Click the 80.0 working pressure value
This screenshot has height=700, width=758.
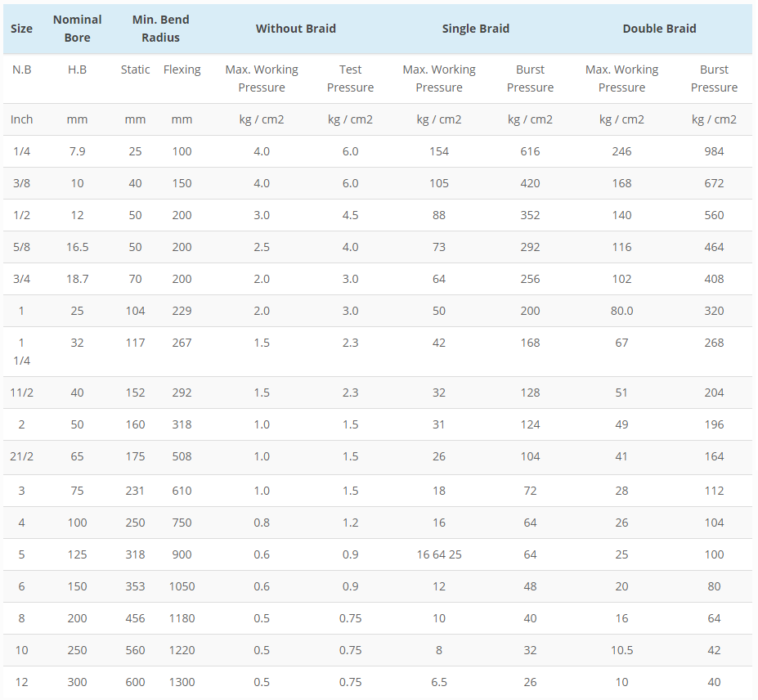[x=621, y=311]
